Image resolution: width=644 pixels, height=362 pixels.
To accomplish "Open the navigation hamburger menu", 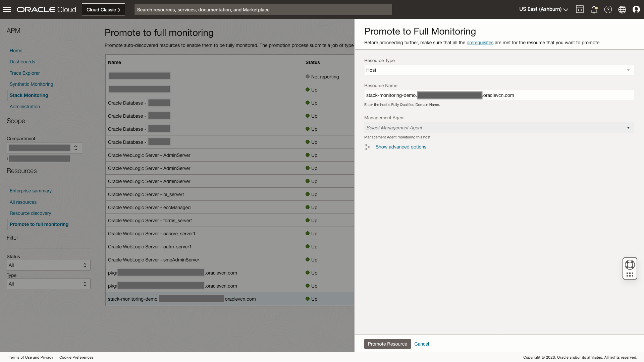I will point(7,9).
